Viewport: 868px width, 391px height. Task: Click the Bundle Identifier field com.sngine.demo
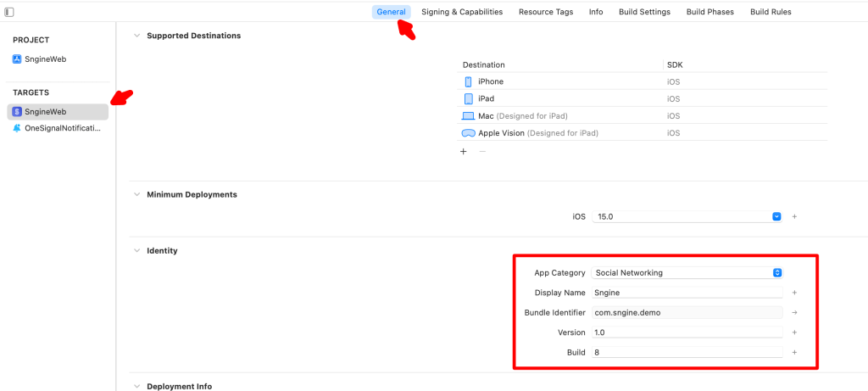click(687, 313)
